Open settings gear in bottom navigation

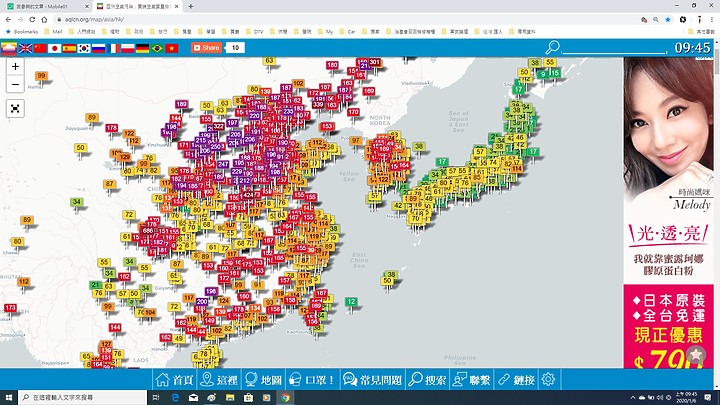coord(548,380)
